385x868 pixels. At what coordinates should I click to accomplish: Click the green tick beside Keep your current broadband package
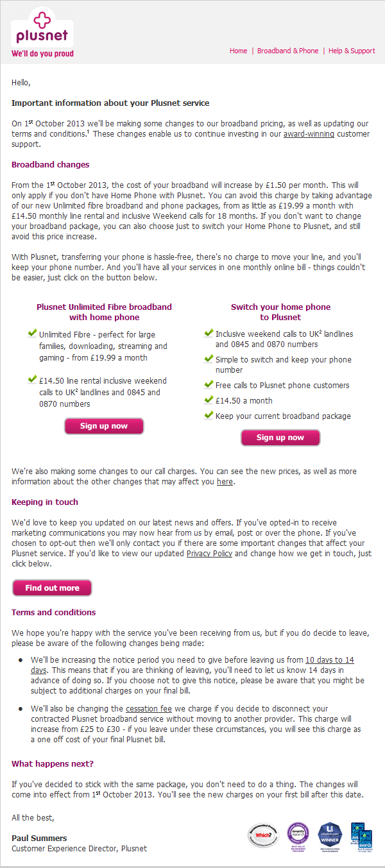point(209,415)
